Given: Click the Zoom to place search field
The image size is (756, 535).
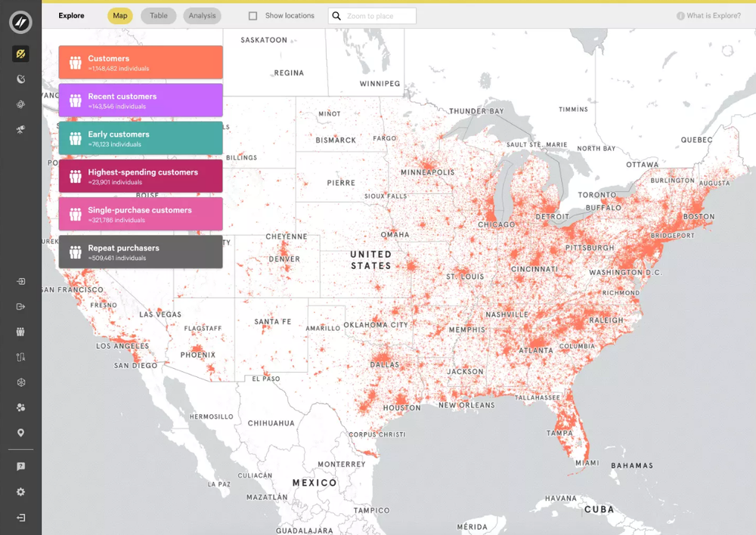Looking at the screenshot, I should [372, 16].
